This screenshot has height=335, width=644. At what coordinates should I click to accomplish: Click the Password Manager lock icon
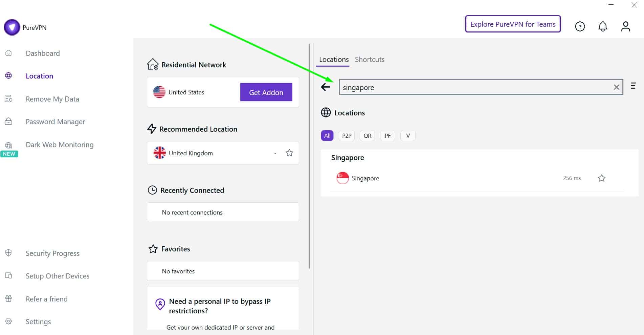tap(8, 121)
